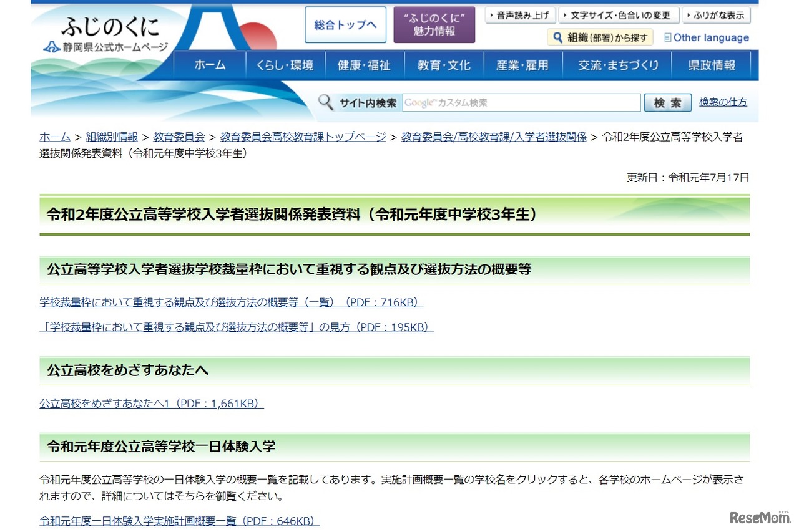Expand the 組織(部署)から探す organization search
This screenshot has width=799, height=532.
pos(599,37)
